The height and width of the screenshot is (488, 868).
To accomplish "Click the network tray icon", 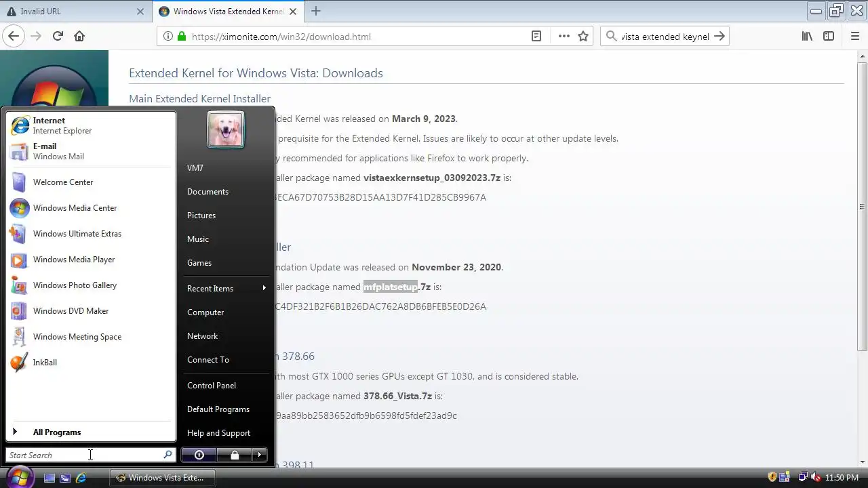I will pos(803,478).
